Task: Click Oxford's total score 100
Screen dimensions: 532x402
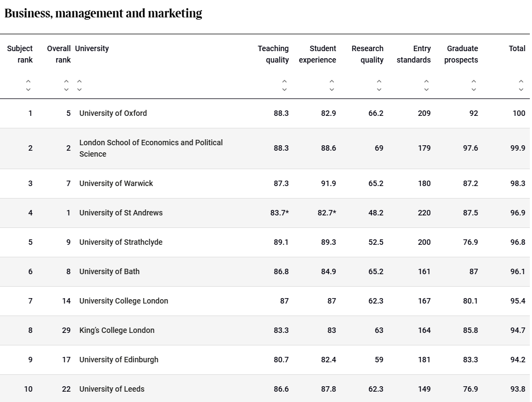Action: [519, 113]
